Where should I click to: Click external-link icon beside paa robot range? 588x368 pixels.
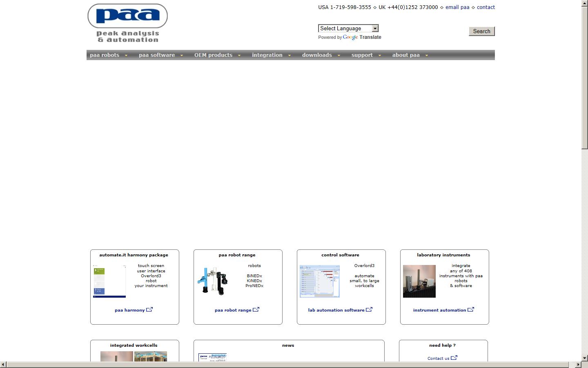click(x=256, y=310)
